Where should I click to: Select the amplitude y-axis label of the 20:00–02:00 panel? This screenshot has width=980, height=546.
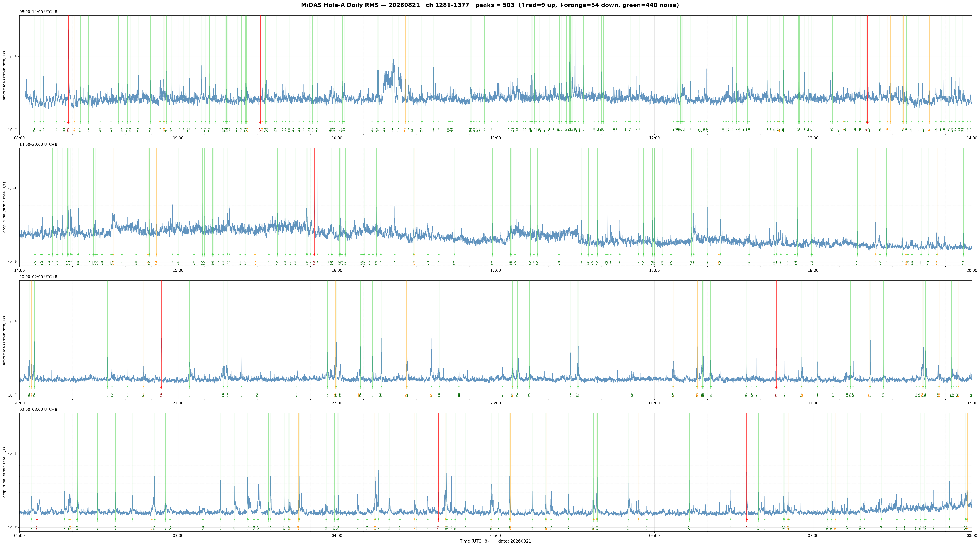point(5,339)
